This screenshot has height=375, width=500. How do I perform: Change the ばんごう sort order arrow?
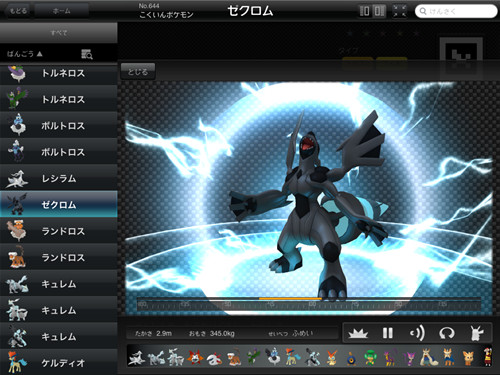coord(40,54)
